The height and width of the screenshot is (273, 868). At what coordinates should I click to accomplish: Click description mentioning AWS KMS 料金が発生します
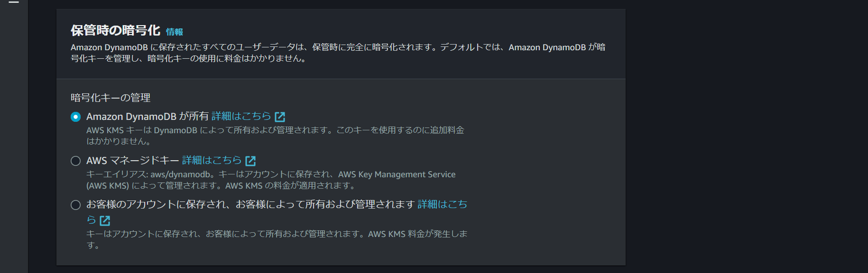(277, 239)
